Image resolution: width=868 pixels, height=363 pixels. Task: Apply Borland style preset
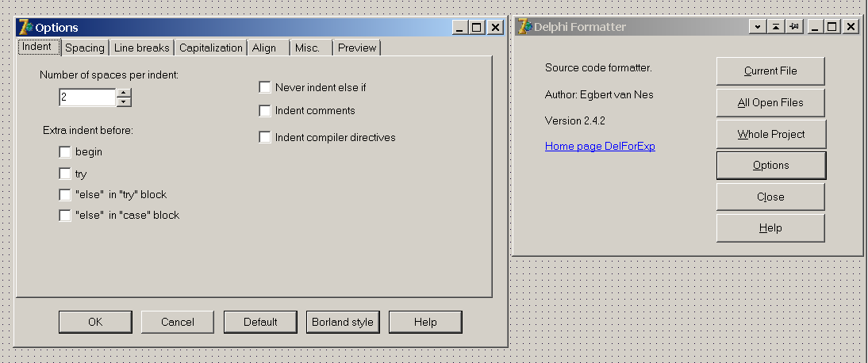click(343, 322)
